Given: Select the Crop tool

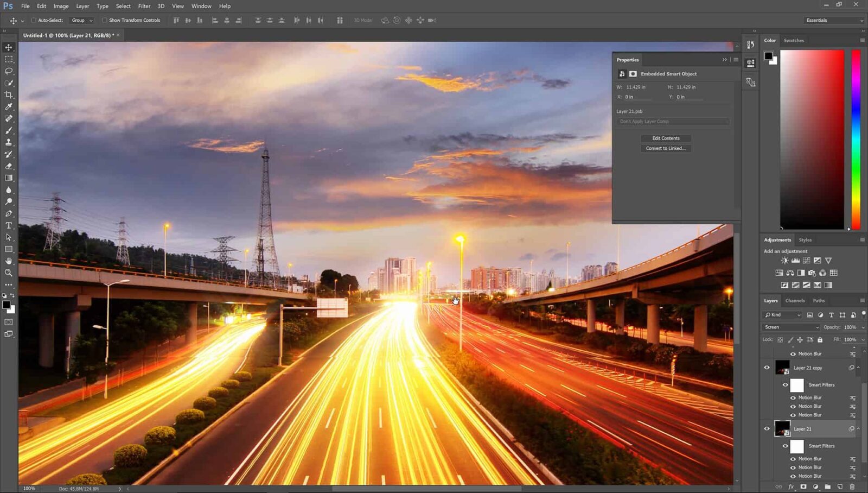Looking at the screenshot, I should point(9,94).
